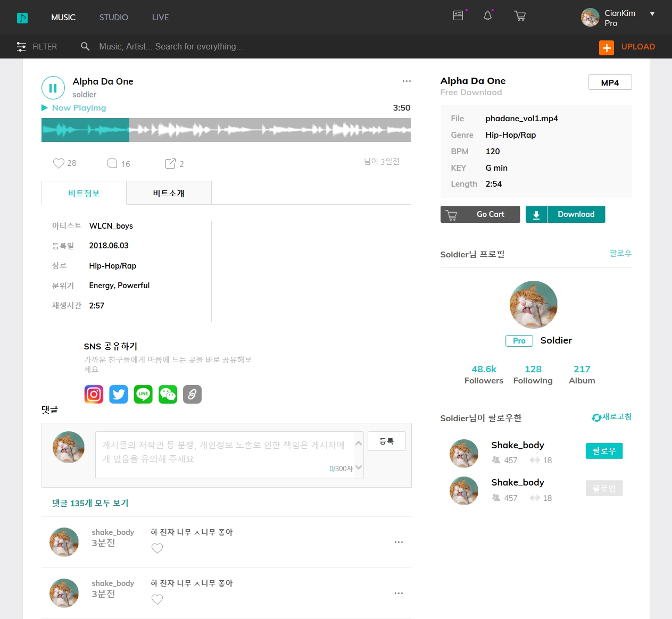Open the STUDIO menu

113,18
